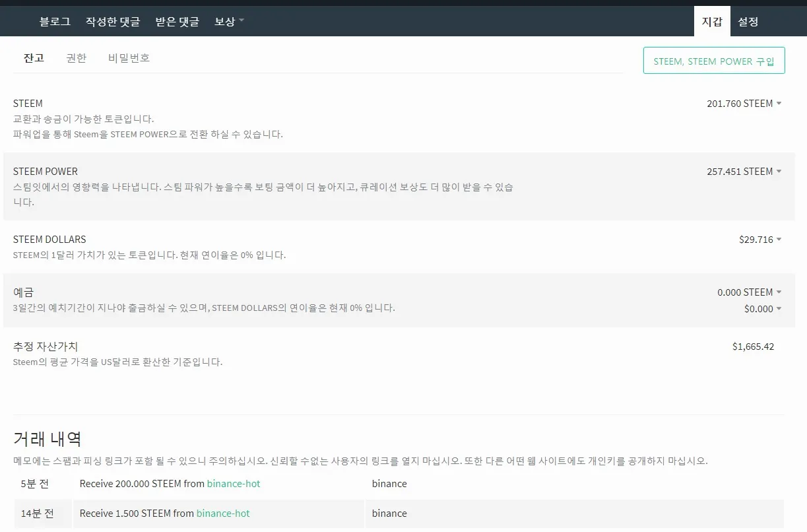Open the 비밀번호 tab
The height and width of the screenshot is (532, 807).
click(128, 58)
